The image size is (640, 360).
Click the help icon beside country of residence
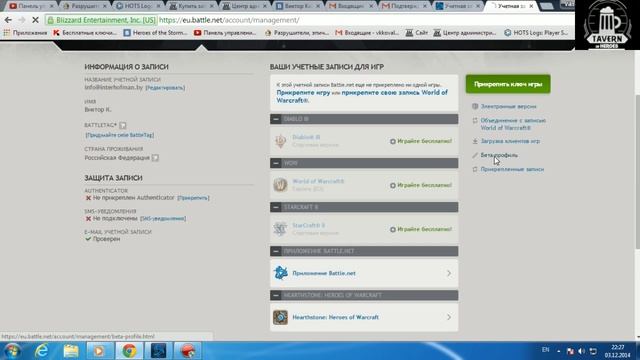(x=155, y=158)
